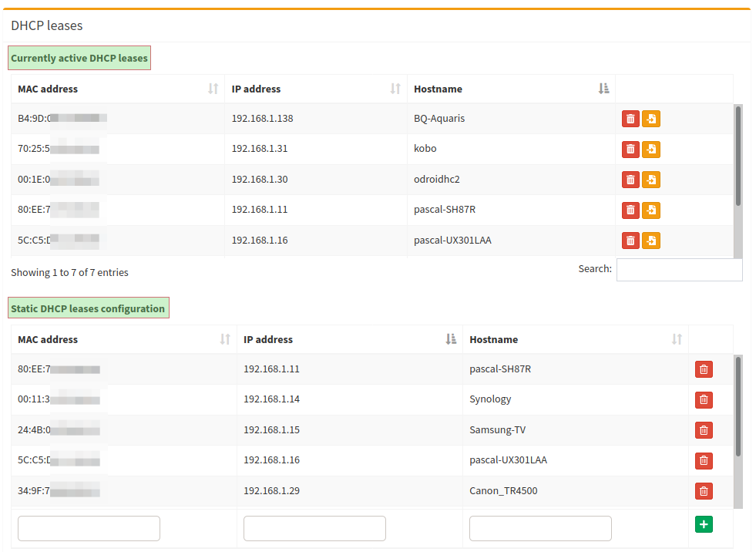This screenshot has height=552, width=756.
Task: Copy kobo lease to static configuration
Action: pos(651,149)
